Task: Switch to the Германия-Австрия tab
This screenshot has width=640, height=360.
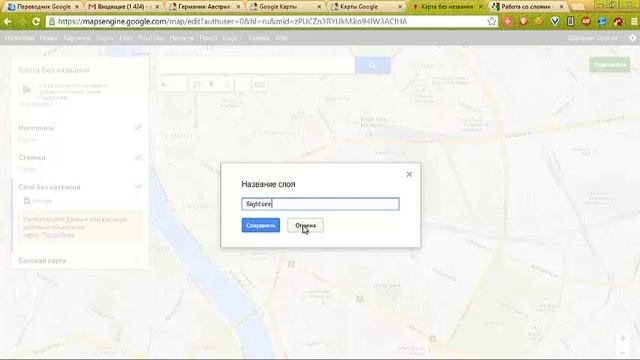Action: coord(203,7)
